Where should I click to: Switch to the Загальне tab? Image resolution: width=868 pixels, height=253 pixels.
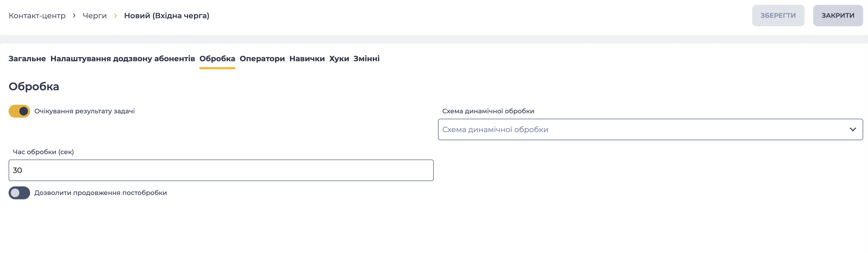(x=27, y=59)
